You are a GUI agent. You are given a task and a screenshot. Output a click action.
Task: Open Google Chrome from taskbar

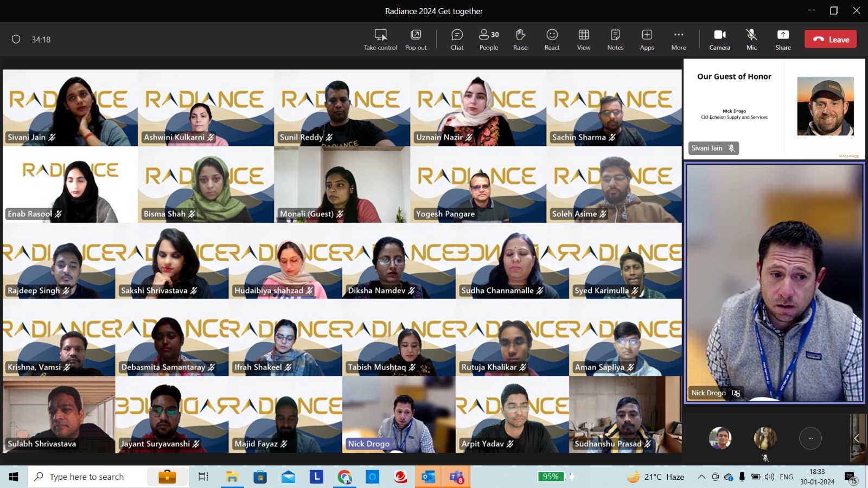344,477
